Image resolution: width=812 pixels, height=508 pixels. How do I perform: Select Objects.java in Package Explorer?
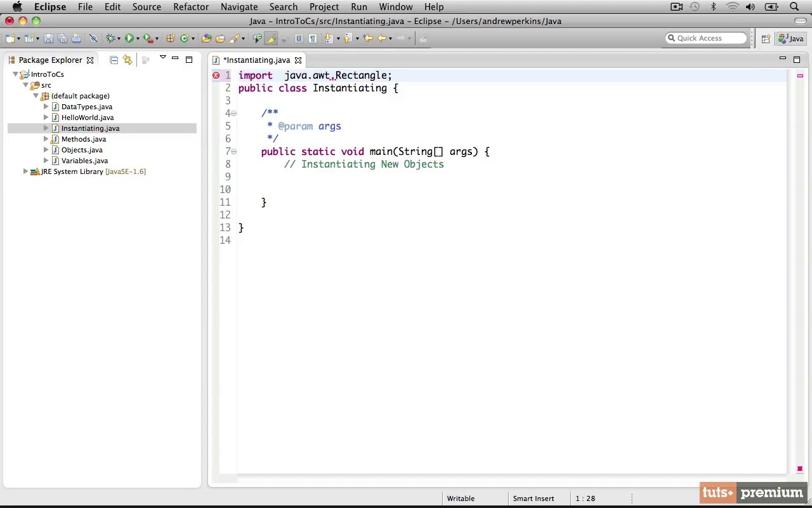click(x=82, y=150)
